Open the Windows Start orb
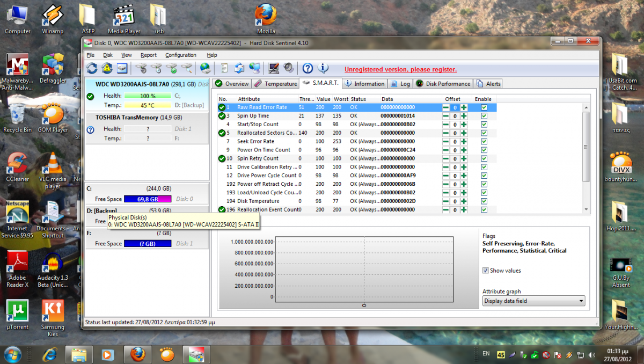This screenshot has height=364, width=644. [12, 354]
